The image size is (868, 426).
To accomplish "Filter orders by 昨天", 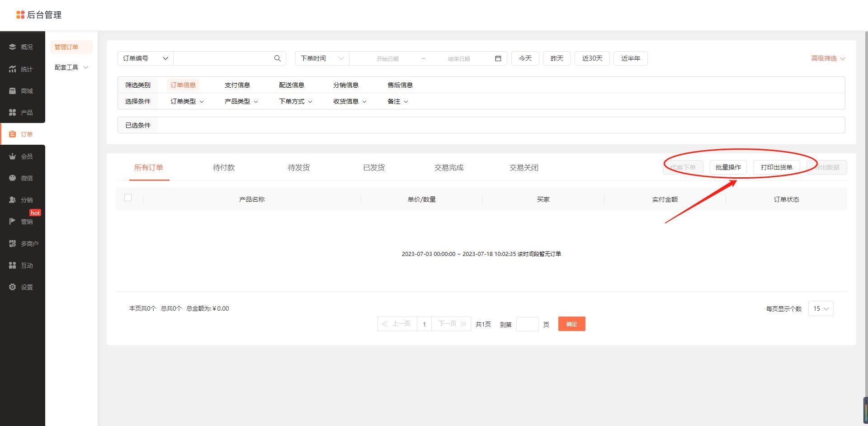I will pyautogui.click(x=557, y=58).
